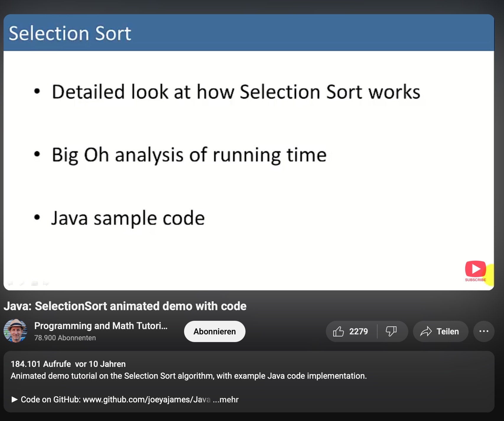
Task: Like the video with the thumbs-up icon
Action: click(x=339, y=331)
